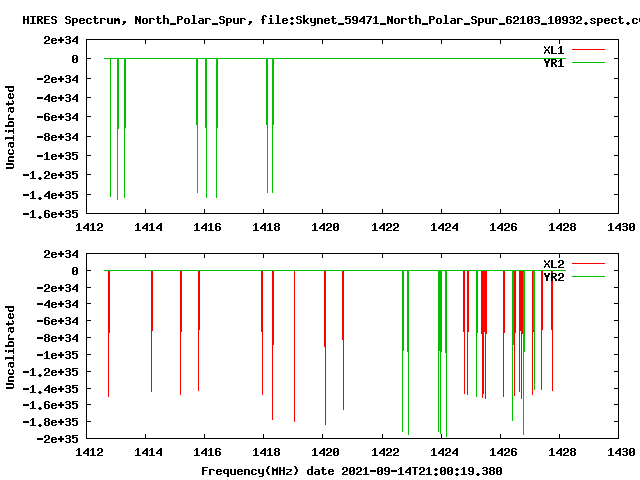Click the -6e+34 label on lower plot

pyautogui.click(x=58, y=321)
